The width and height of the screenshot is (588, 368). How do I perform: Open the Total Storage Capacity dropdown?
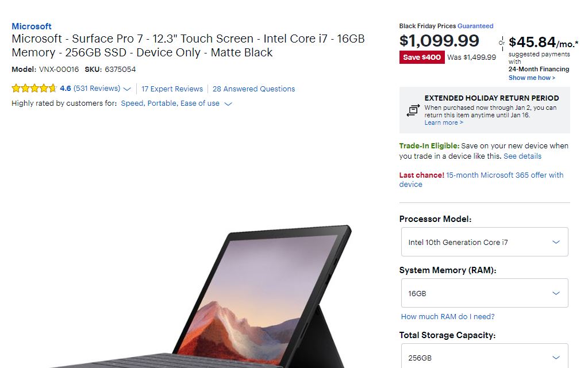(484, 356)
